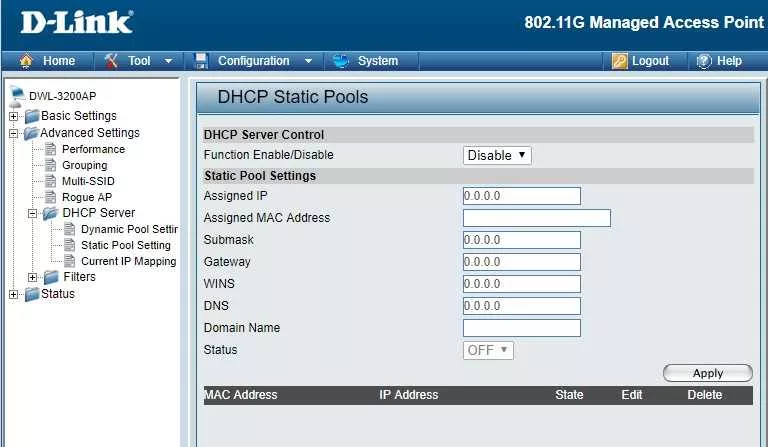Open the Grouping settings page
This screenshot has width=768, height=447.
point(84,165)
